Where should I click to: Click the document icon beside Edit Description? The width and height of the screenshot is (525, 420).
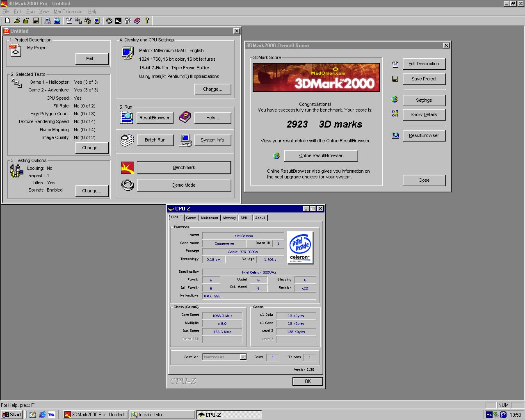click(395, 64)
